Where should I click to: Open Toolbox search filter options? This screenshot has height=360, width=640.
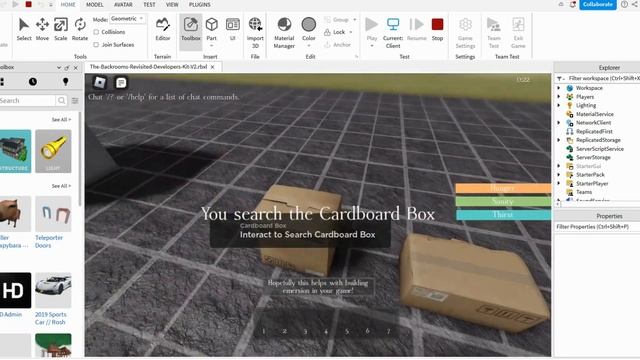[75, 100]
